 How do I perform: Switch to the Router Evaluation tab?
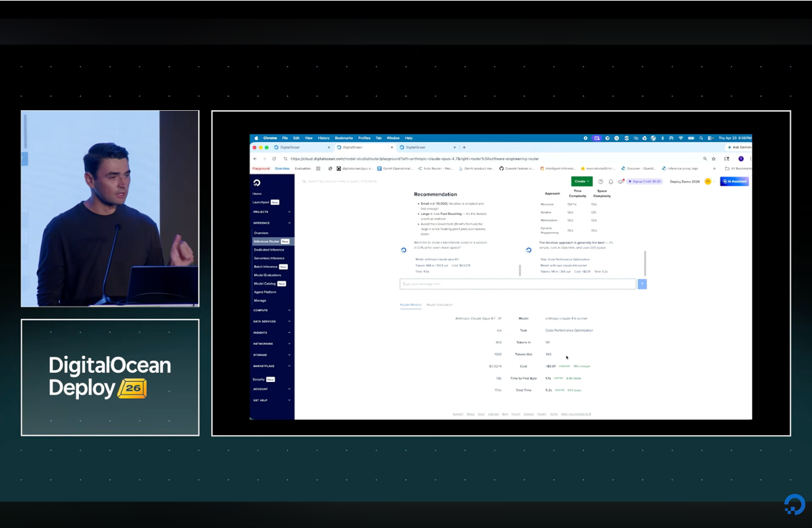439,304
